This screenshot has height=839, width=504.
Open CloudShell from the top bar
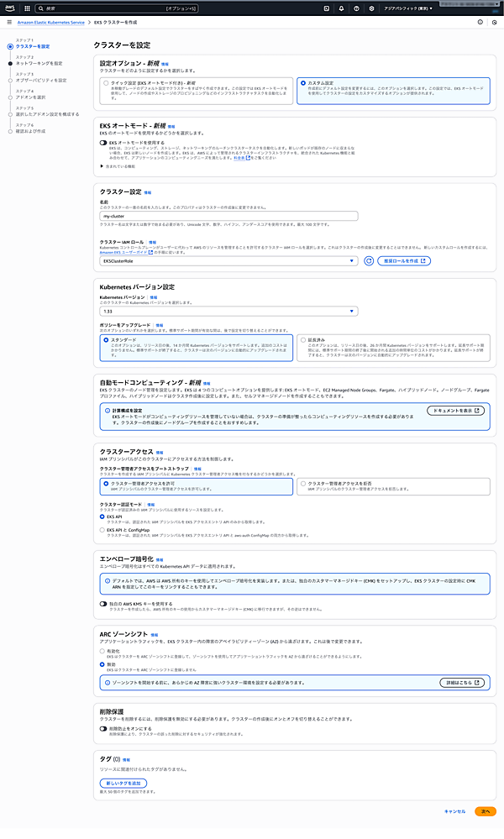click(x=325, y=8)
